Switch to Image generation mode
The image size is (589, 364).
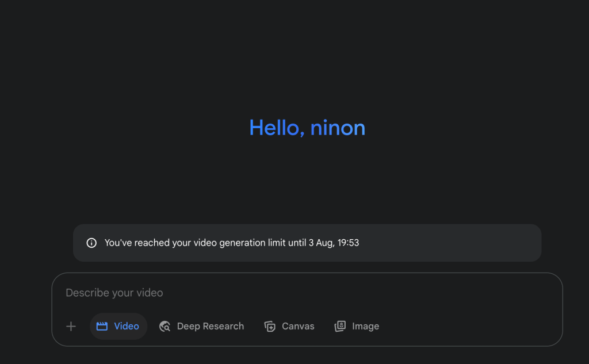(x=357, y=327)
